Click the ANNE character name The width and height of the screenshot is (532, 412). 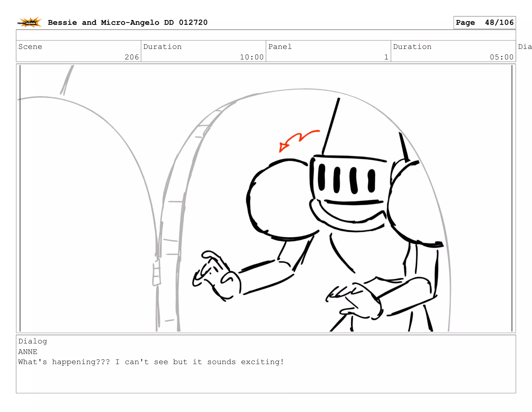point(28,352)
